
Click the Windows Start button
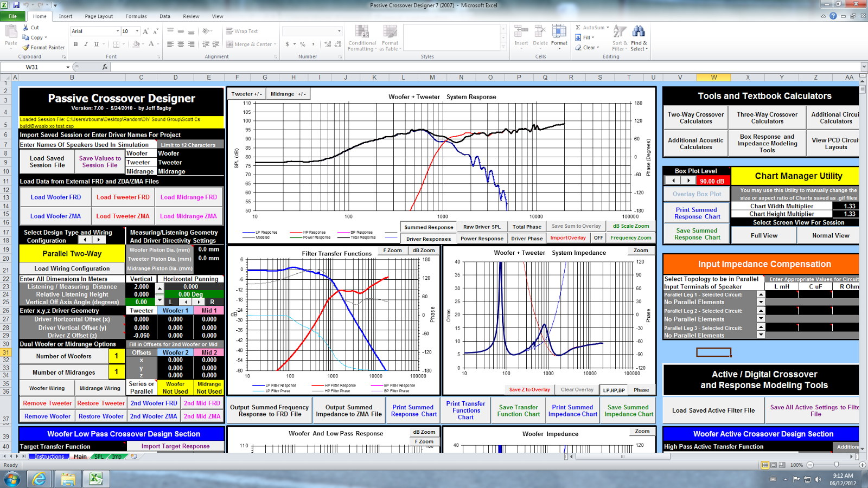11,479
